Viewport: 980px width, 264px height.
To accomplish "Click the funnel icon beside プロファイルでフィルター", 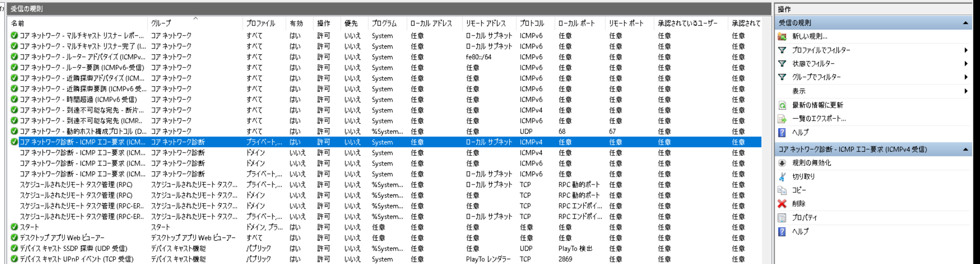I will coord(782,50).
